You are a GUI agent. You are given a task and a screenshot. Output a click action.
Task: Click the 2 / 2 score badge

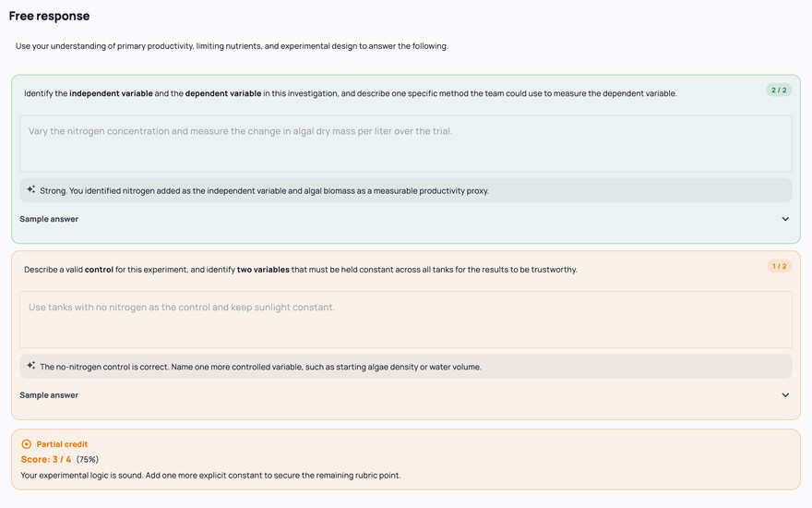(779, 91)
